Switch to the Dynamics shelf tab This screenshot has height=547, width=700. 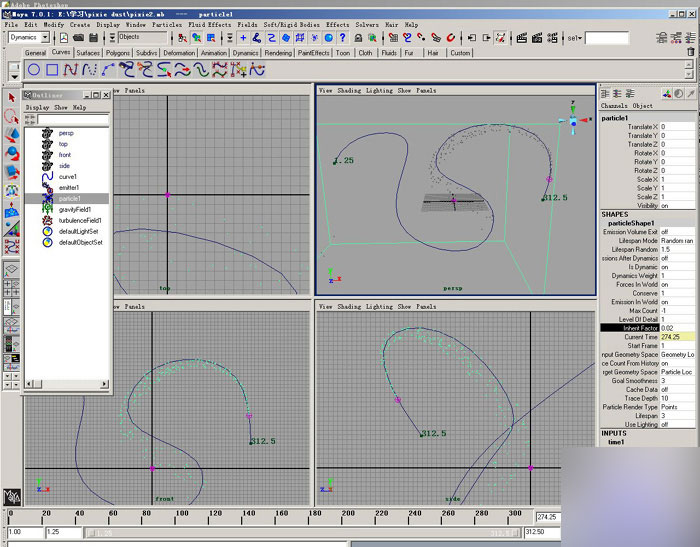tap(245, 53)
